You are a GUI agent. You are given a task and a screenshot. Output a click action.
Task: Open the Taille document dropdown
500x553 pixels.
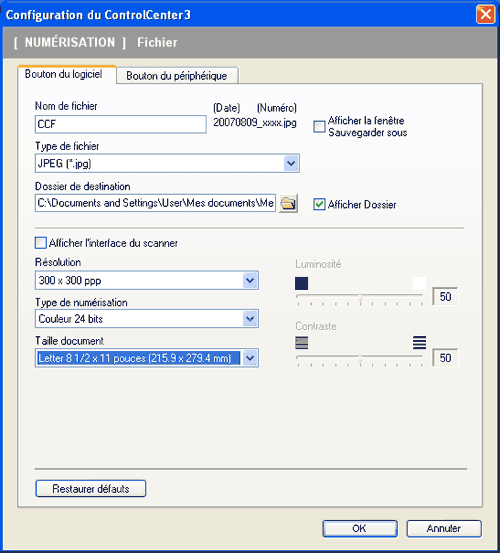pyautogui.click(x=250, y=358)
